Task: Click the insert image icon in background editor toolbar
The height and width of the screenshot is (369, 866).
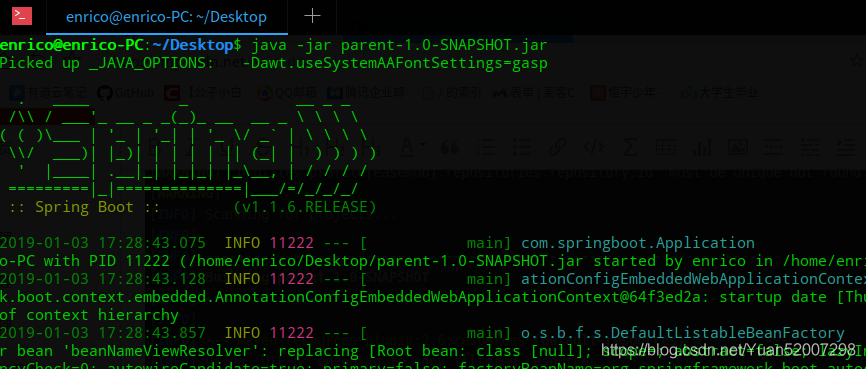Action: point(738,146)
